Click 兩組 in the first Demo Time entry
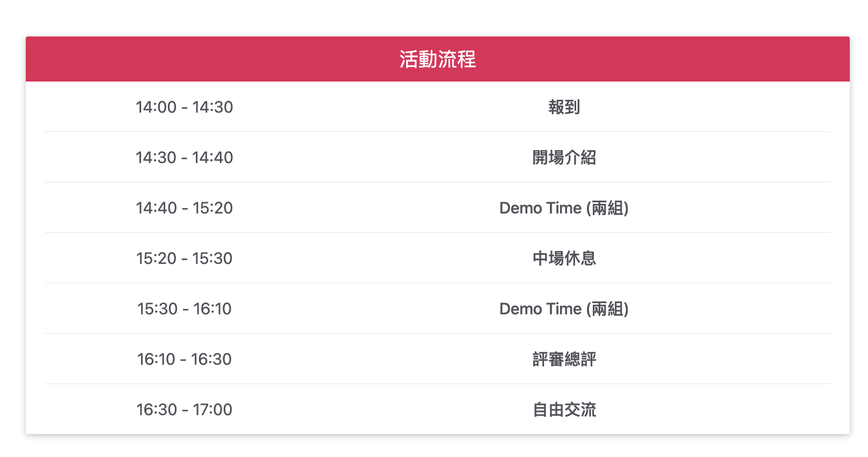868x457 pixels. pyautogui.click(x=607, y=208)
